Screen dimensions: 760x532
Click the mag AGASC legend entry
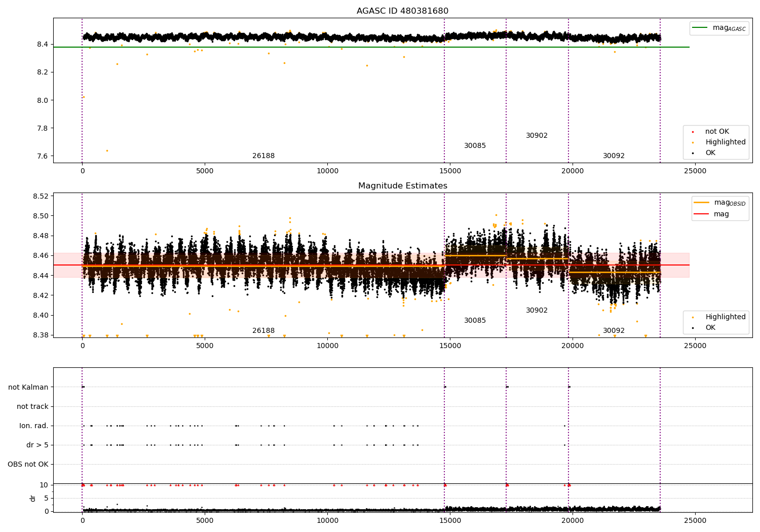(x=719, y=28)
